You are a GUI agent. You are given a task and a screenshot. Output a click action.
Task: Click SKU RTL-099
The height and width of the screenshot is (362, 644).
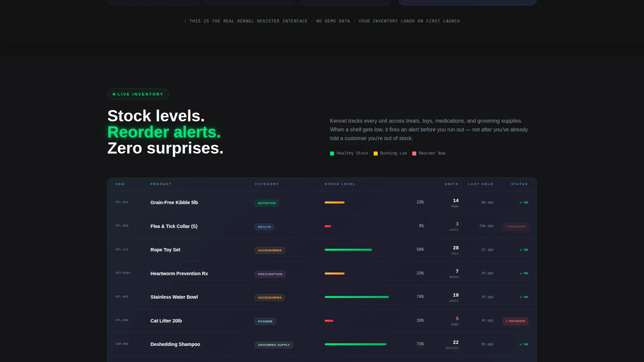coord(122,320)
